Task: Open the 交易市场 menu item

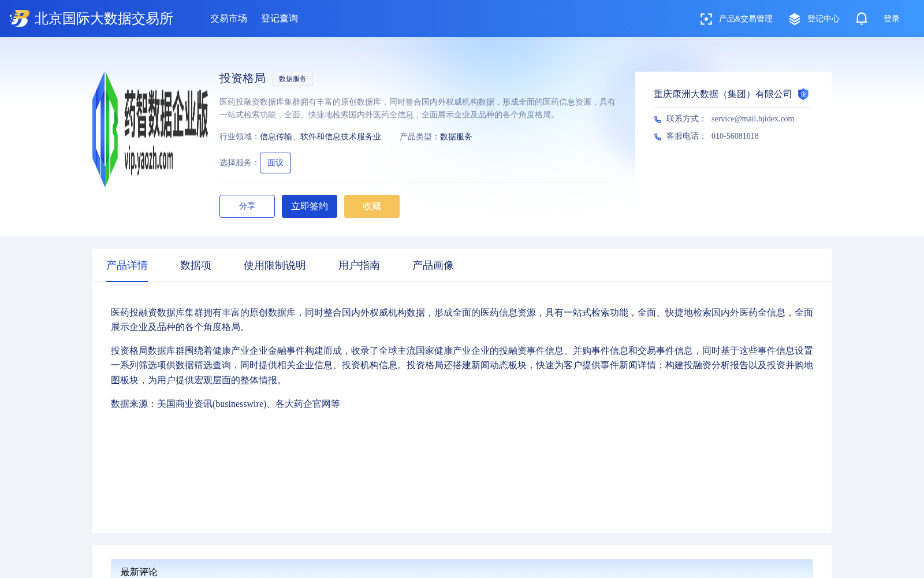Action: (x=229, y=18)
